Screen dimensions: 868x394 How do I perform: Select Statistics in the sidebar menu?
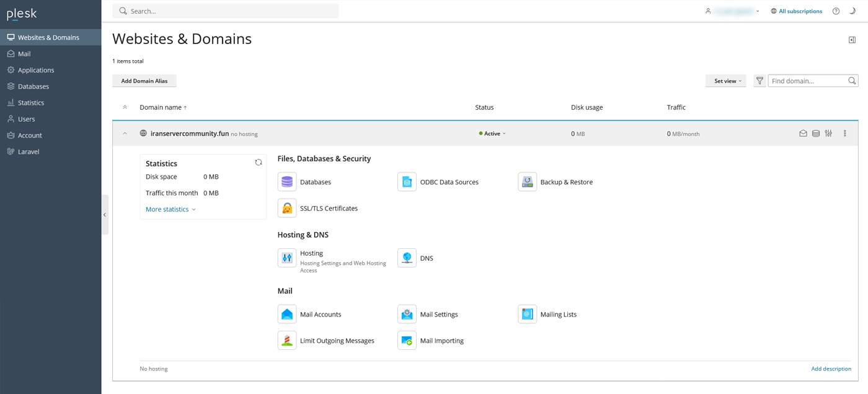(x=31, y=102)
